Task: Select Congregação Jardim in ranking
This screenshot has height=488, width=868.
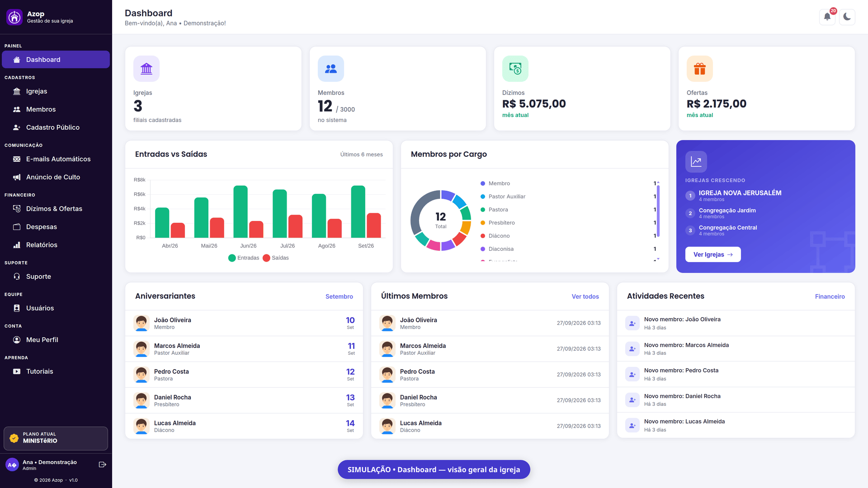Action: (x=727, y=211)
